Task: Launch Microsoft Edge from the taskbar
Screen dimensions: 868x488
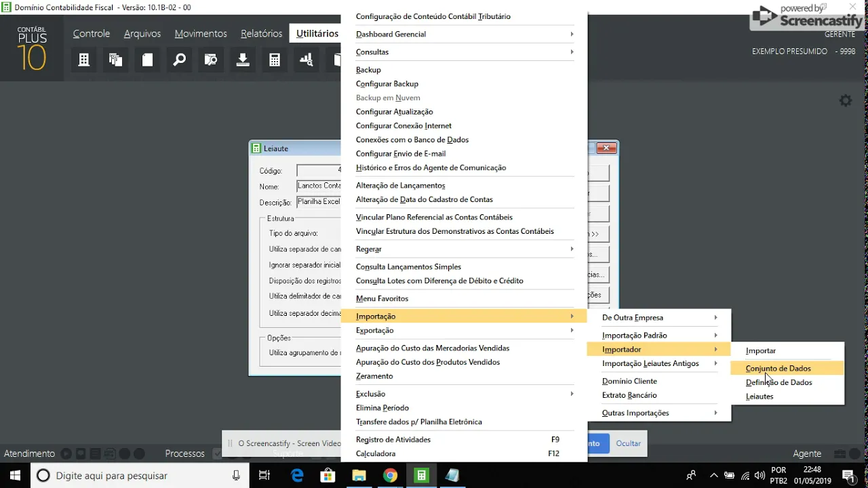Action: (x=297, y=475)
